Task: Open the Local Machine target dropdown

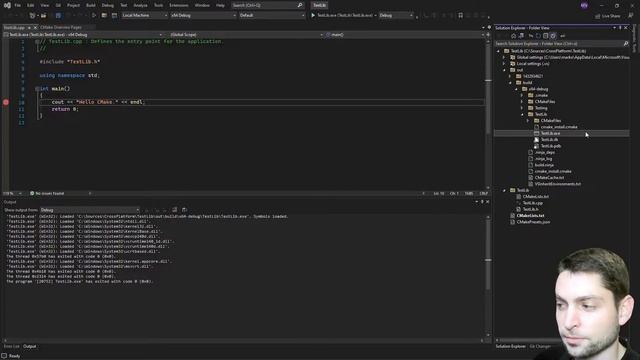Action: point(144,15)
